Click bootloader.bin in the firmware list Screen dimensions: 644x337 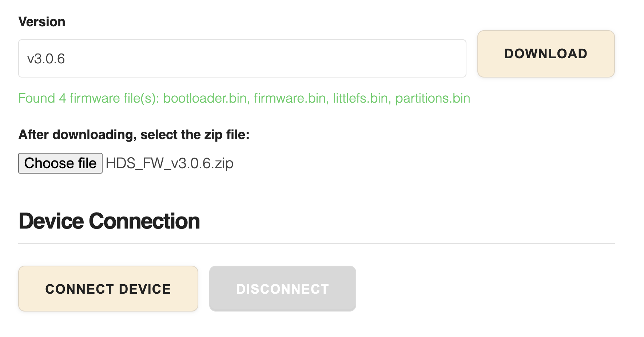tap(205, 98)
